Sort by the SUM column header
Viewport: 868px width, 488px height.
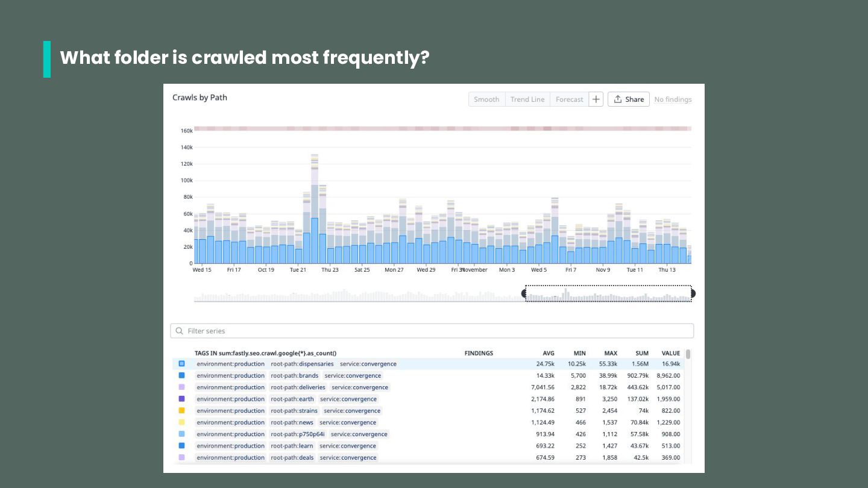642,353
